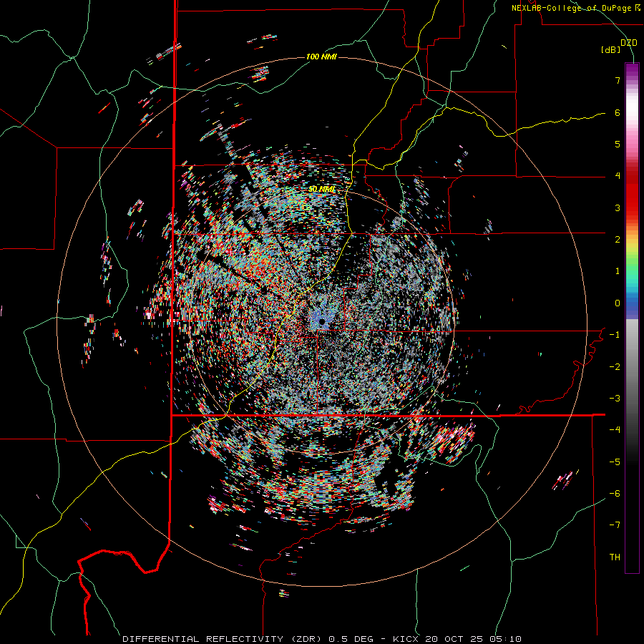The height and width of the screenshot is (644, 644).
Task: Click the NEXLAB-College of DuPage credit text
Action: point(575,8)
